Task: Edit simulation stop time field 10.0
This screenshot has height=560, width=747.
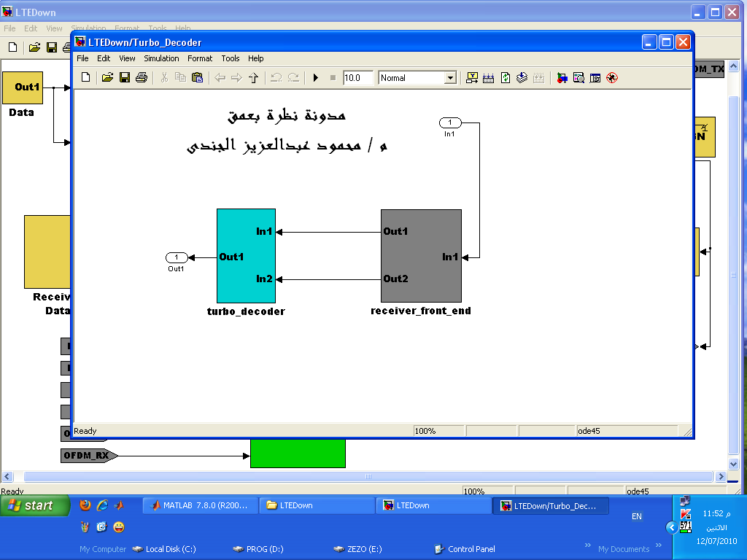Action: (x=357, y=77)
